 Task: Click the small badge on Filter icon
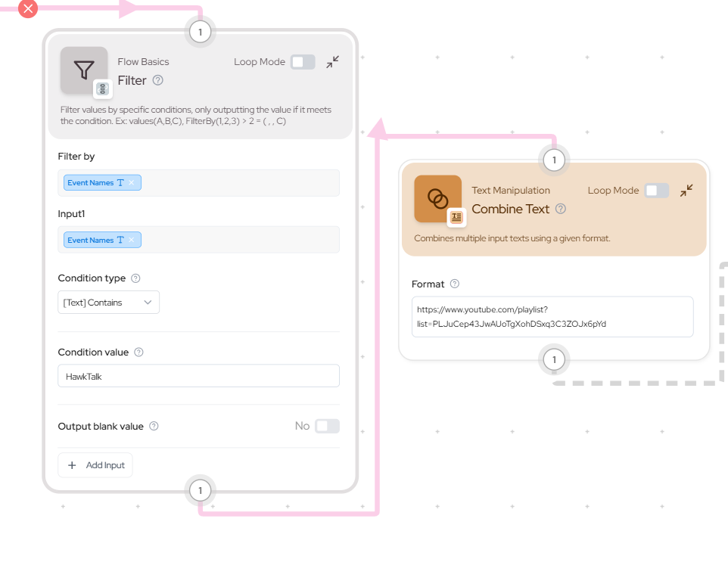coord(103,88)
